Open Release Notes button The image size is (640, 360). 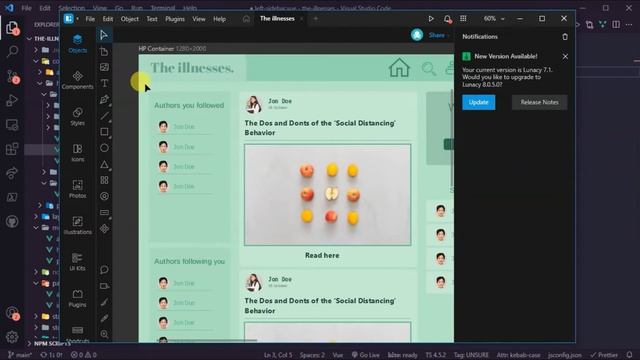(x=539, y=102)
